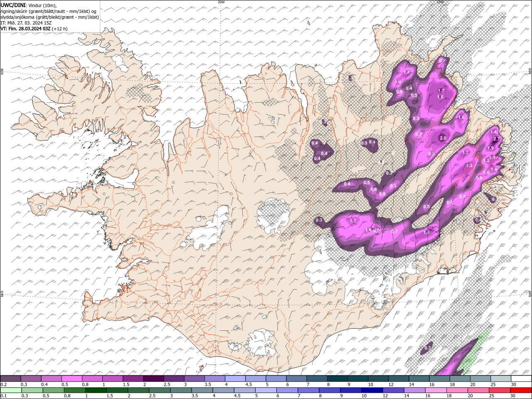The image size is (532, 399).
Task: Pick the light gray 25–30 swatch, upper legend
Action: click(x=501, y=379)
